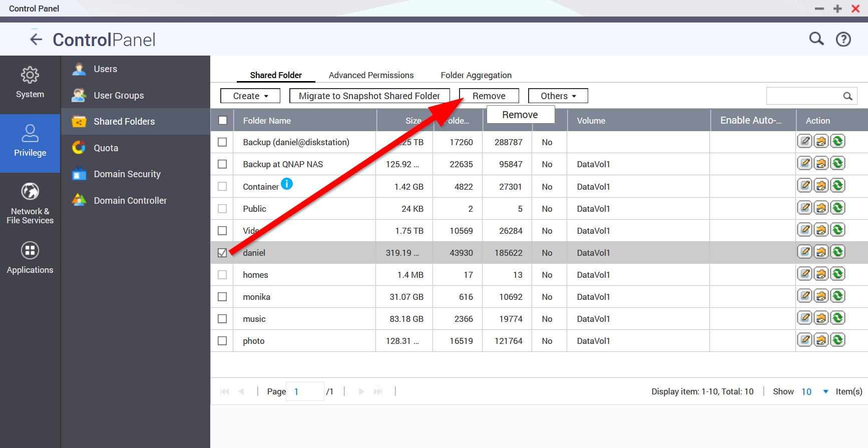Check the Backup at QNAP NAS checkbox
The width and height of the screenshot is (868, 448).
(x=222, y=164)
